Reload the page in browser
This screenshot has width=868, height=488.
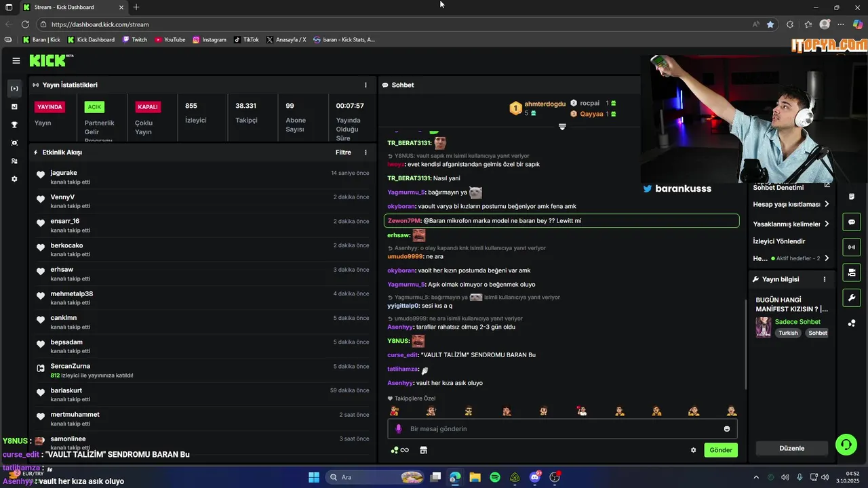tap(26, 24)
